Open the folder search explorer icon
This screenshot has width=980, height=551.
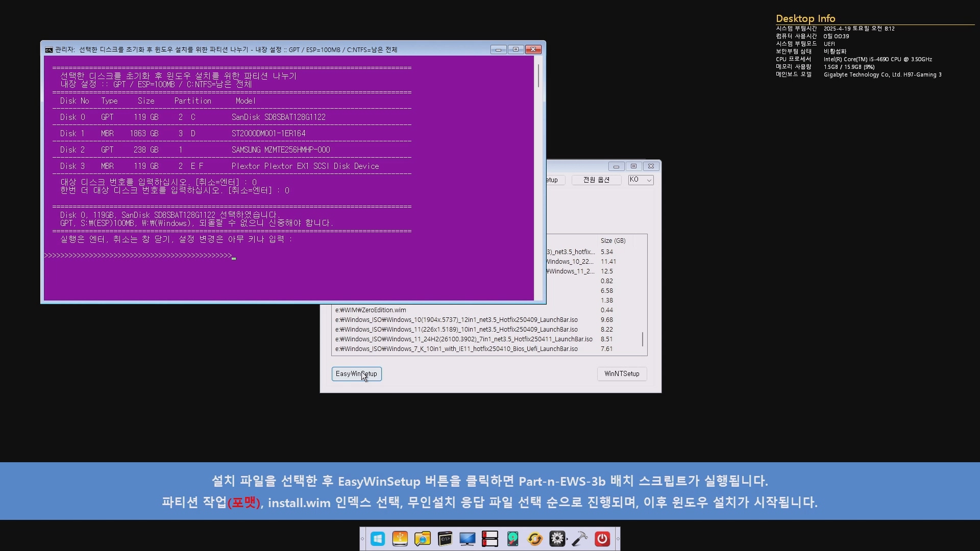[x=423, y=539]
